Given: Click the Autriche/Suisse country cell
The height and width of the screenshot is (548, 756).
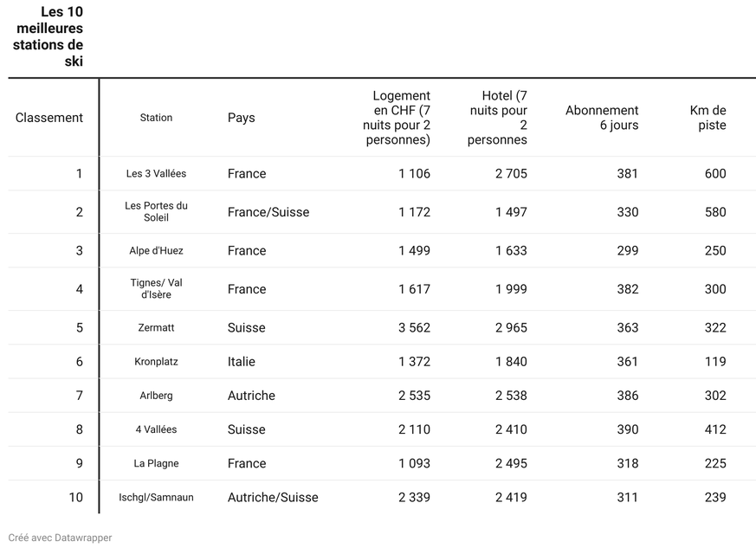Looking at the screenshot, I should [273, 498].
